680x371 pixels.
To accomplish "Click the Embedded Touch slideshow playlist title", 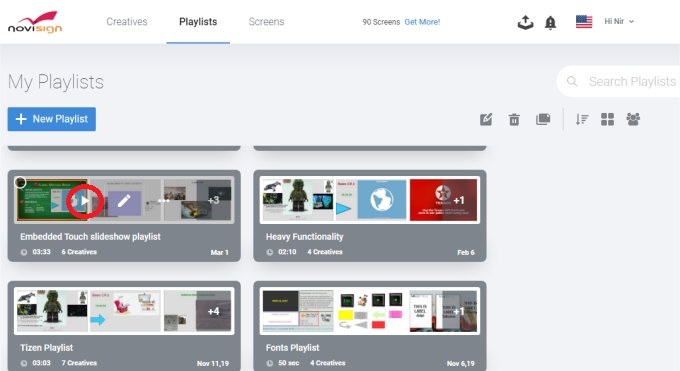I will click(90, 236).
